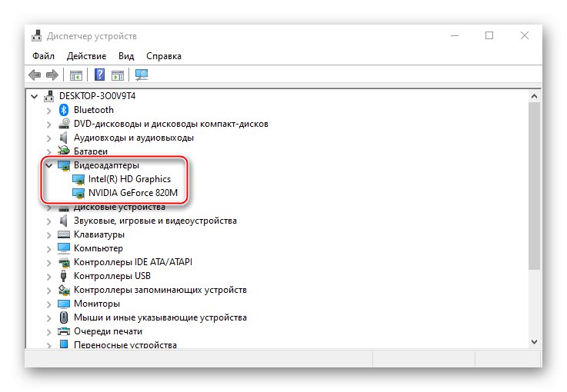Click the blue Help question-mark icon
The image size is (567, 392).
99,75
